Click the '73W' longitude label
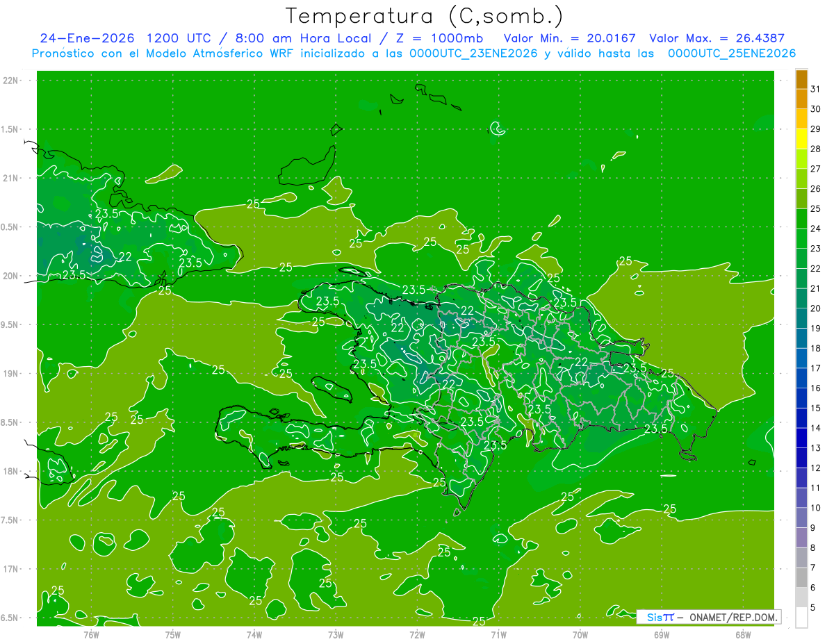The height and width of the screenshot is (644, 834). coord(336,636)
